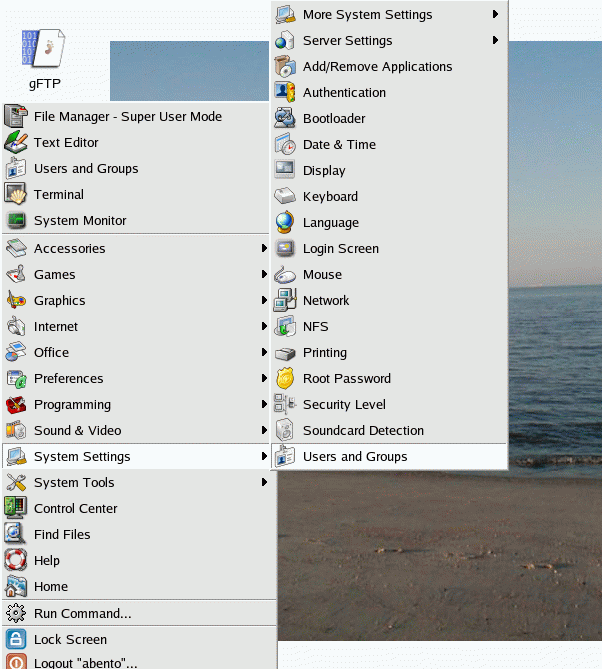Expand the Graphics submenu arrow
This screenshot has height=669, width=602.
click(264, 300)
